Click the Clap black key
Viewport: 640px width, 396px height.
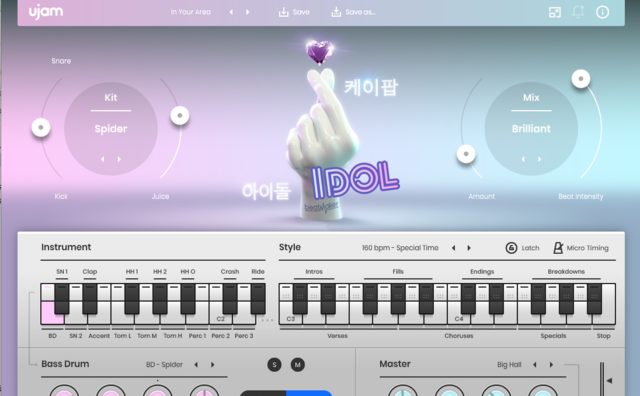[90, 299]
